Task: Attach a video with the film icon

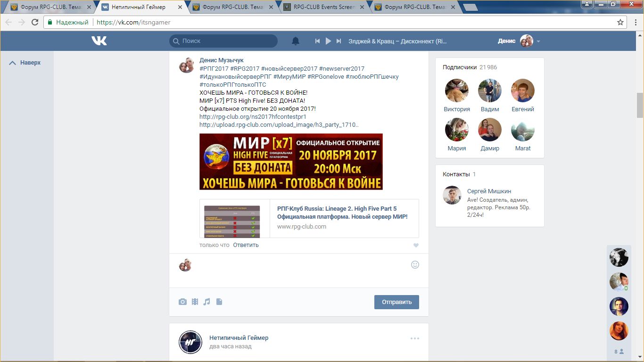Action: pos(195,302)
